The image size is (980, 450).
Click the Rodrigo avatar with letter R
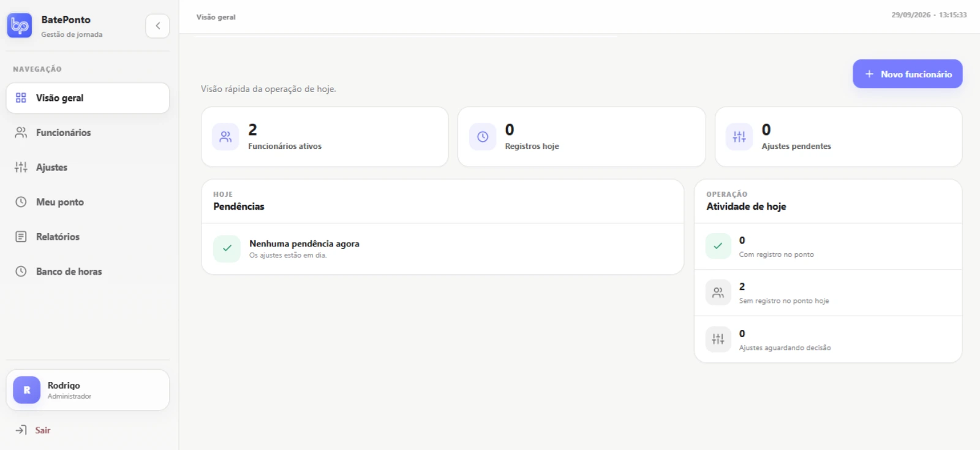(x=27, y=390)
